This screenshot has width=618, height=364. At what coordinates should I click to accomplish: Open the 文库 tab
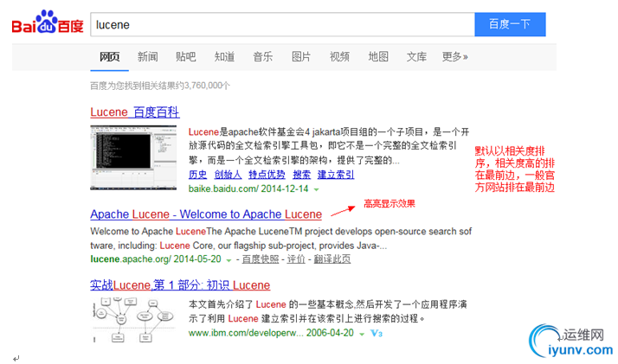click(x=416, y=57)
